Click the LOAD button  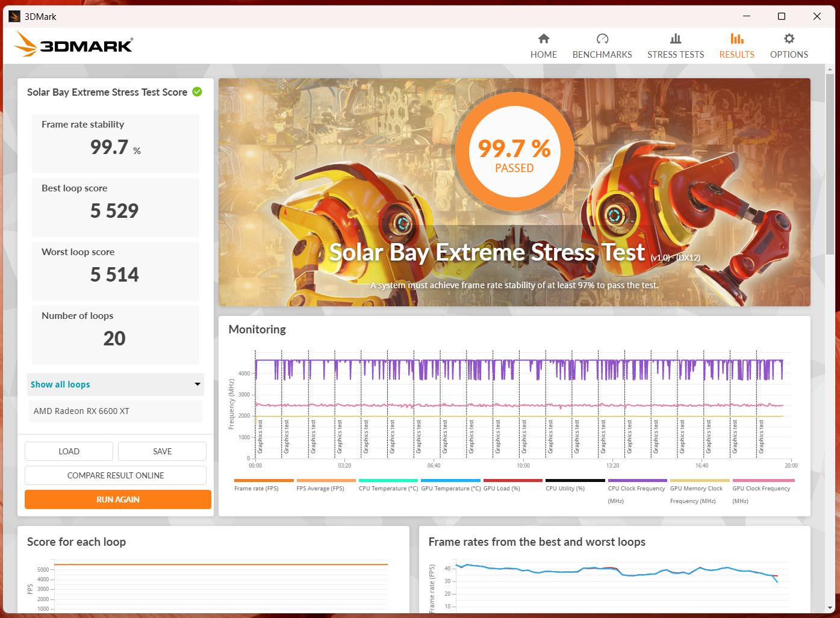(69, 451)
